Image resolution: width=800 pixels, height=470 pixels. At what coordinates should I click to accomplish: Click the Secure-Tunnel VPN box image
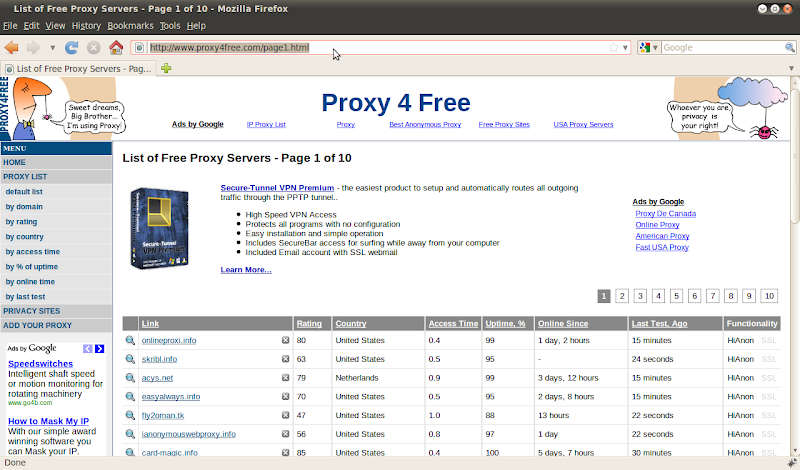tap(159, 228)
